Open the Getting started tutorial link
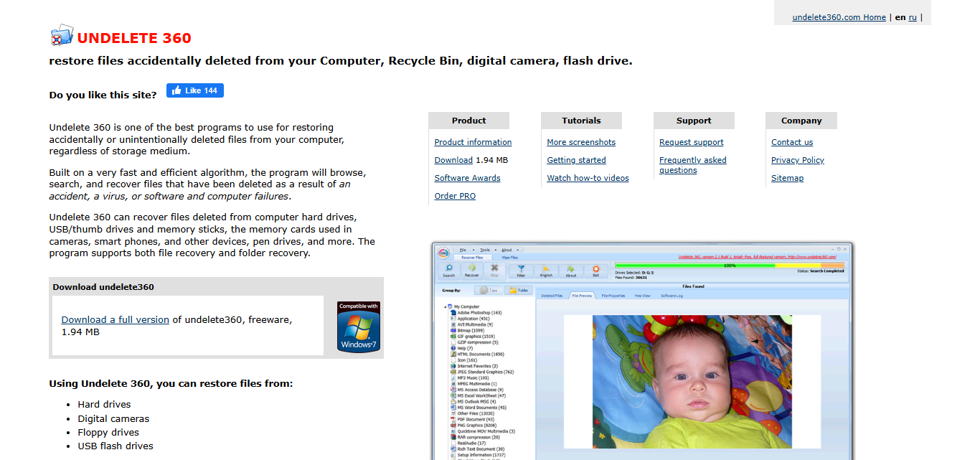980x460 pixels. pyautogui.click(x=576, y=160)
